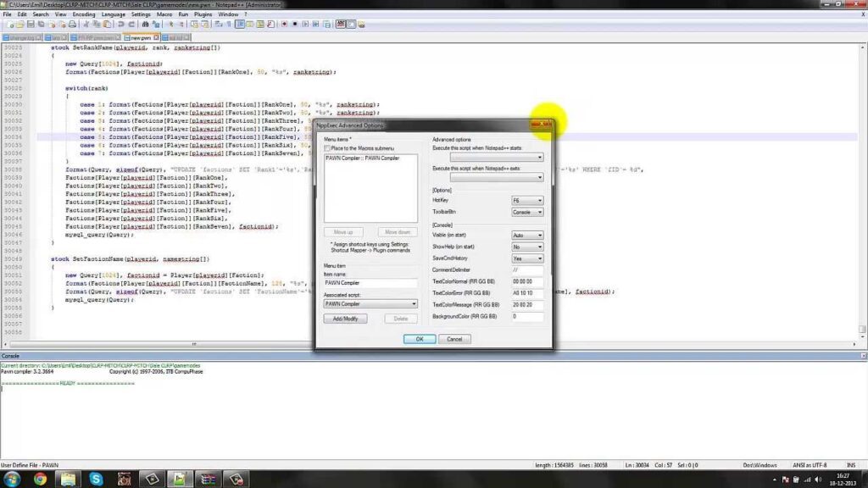The width and height of the screenshot is (868, 488).
Task: Switch to the new.pwn tab
Action: point(141,37)
